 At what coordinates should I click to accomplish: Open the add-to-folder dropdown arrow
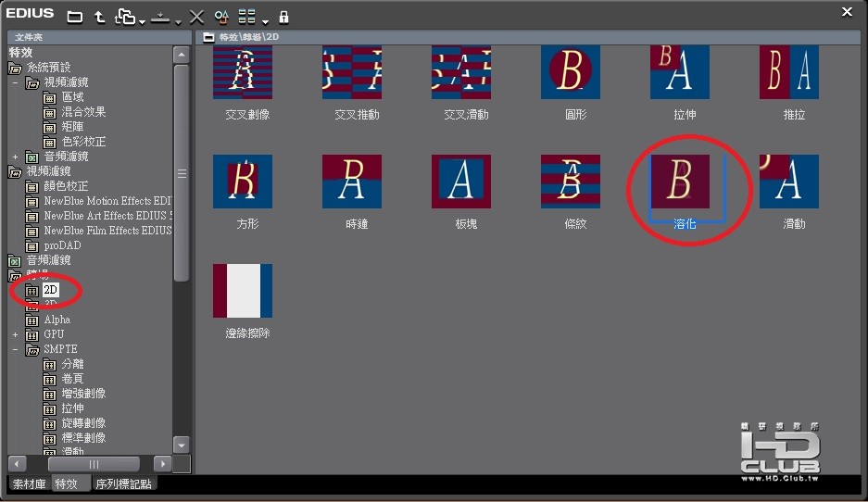coord(142,20)
